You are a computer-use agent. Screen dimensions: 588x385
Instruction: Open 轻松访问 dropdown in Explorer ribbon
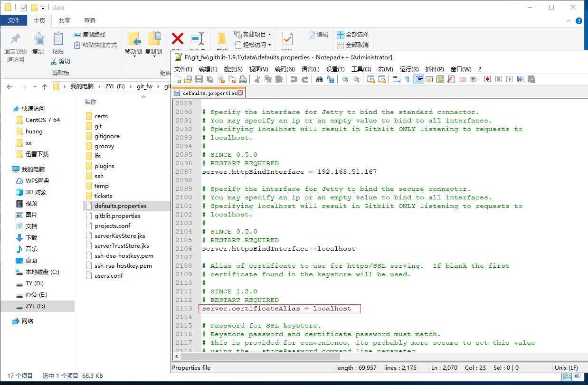[x=253, y=45]
